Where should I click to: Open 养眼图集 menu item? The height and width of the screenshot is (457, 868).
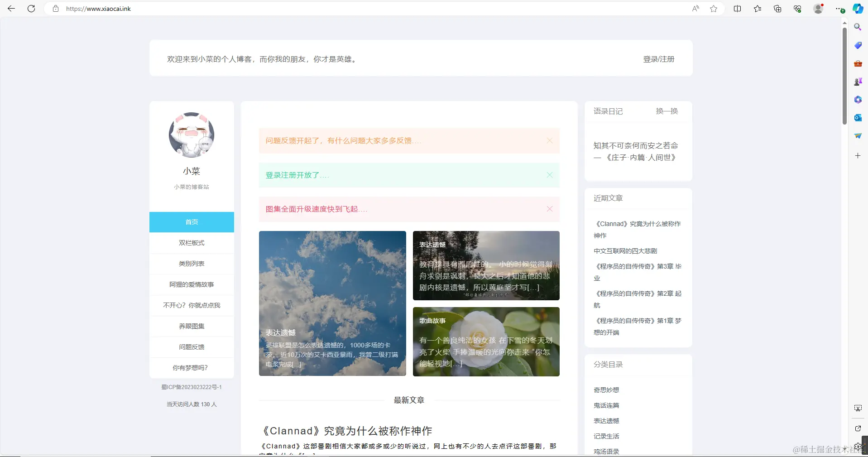(x=192, y=326)
